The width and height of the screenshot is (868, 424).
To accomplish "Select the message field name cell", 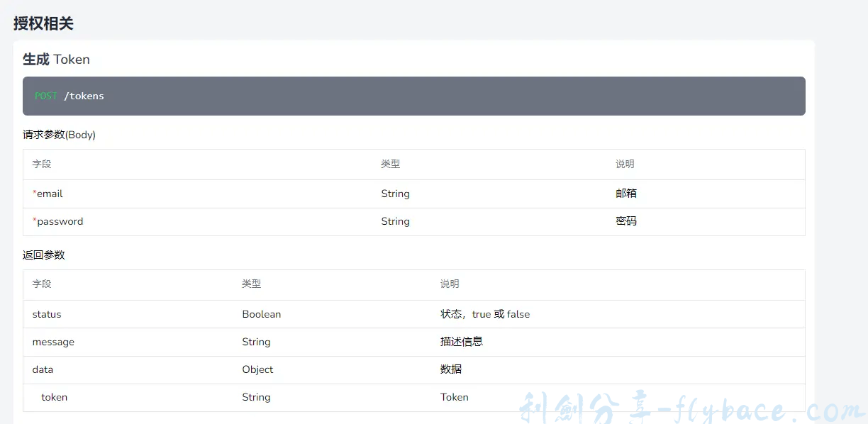I will [53, 342].
